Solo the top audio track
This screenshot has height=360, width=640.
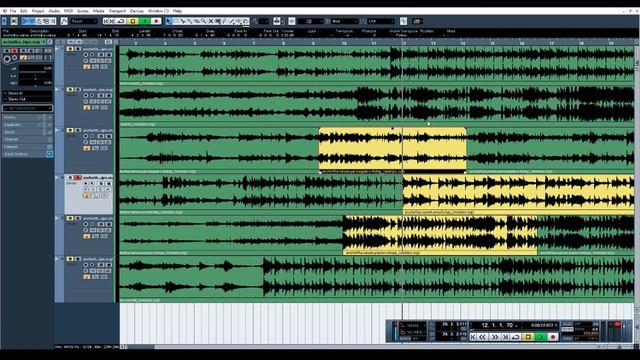tap(77, 49)
